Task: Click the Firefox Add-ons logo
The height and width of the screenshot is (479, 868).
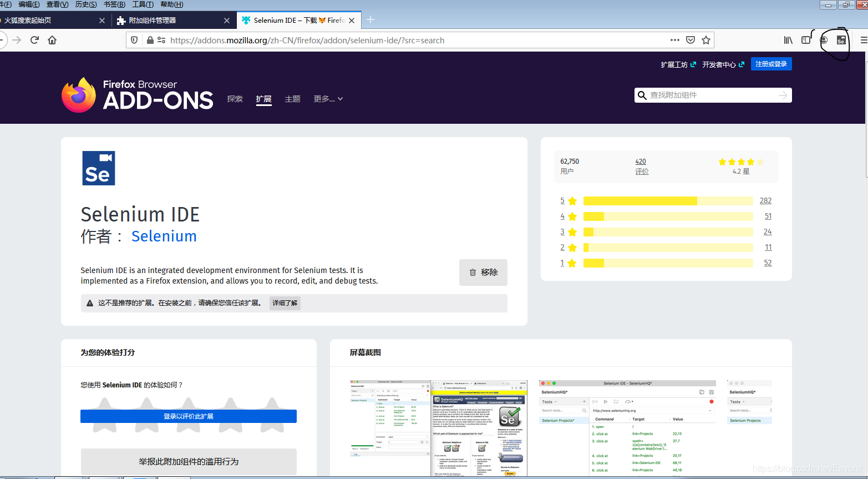Action: tap(137, 95)
